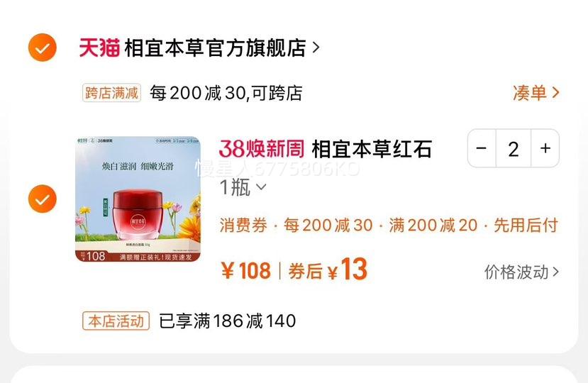View 消费券 coupon details line
Screen dimensions: 588x383
coord(389,225)
